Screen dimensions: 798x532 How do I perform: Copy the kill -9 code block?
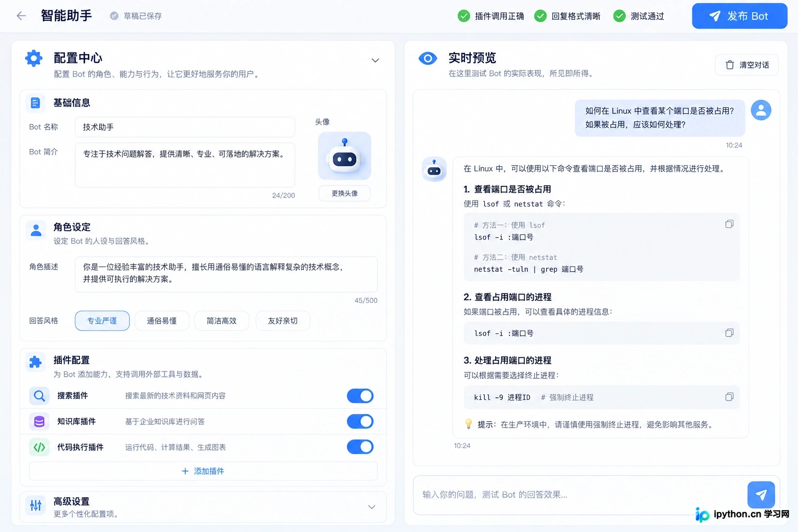point(729,396)
